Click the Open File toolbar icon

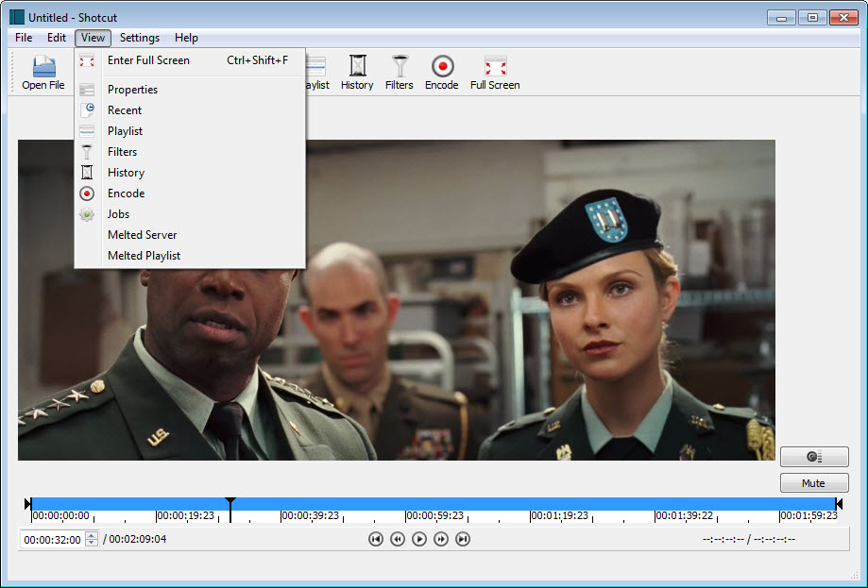click(43, 73)
